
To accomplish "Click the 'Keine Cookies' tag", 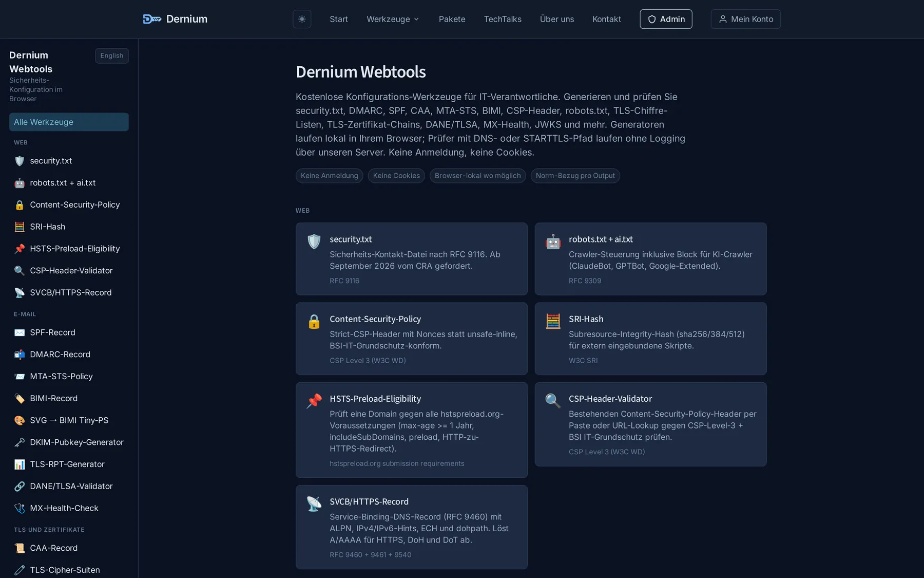I will point(396,176).
